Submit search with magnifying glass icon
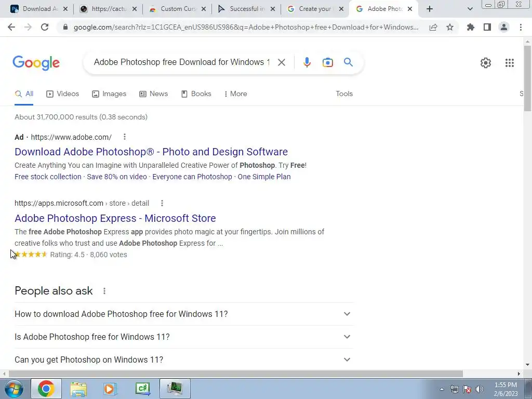The height and width of the screenshot is (399, 532). 348,62
